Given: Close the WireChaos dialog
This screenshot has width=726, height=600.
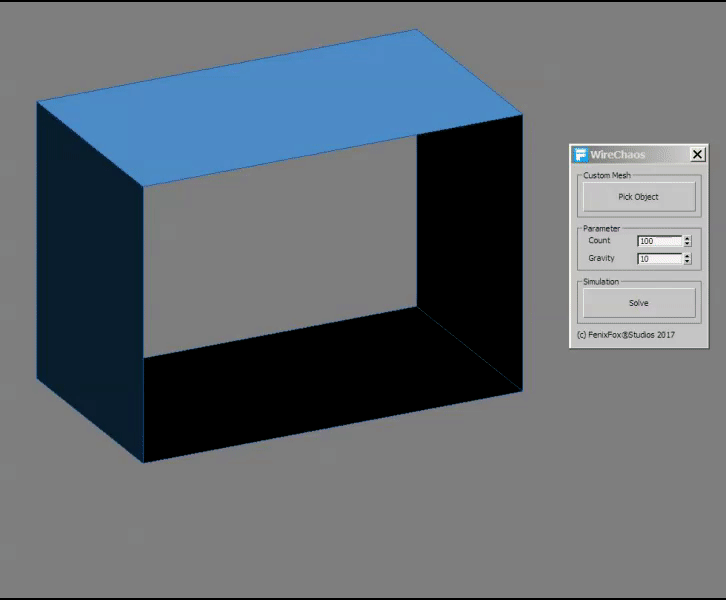Looking at the screenshot, I should point(697,154).
